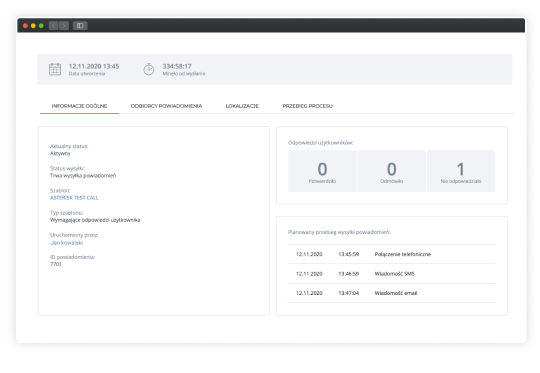Toggle the sidebar panel icon in title bar
This screenshot has width=540, height=373.
point(80,25)
